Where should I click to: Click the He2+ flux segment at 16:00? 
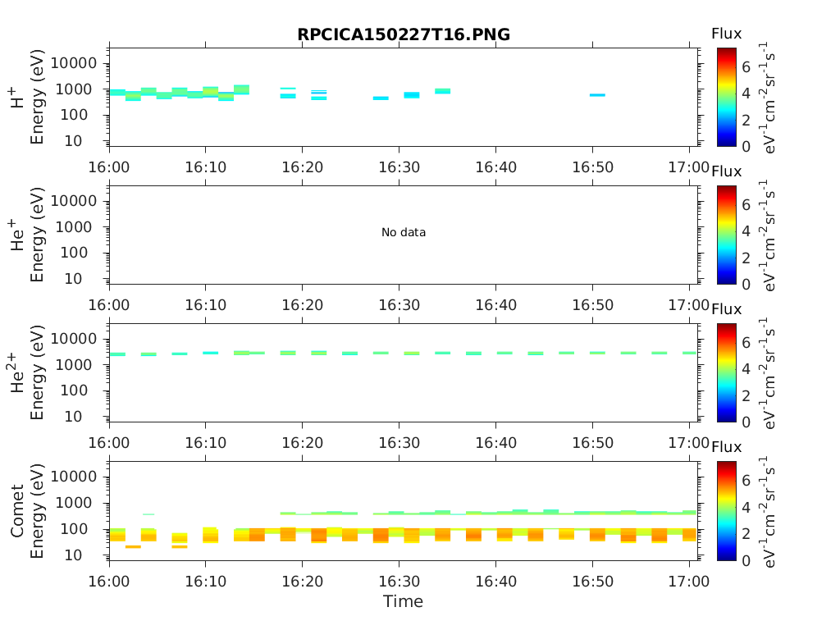[x=117, y=354]
